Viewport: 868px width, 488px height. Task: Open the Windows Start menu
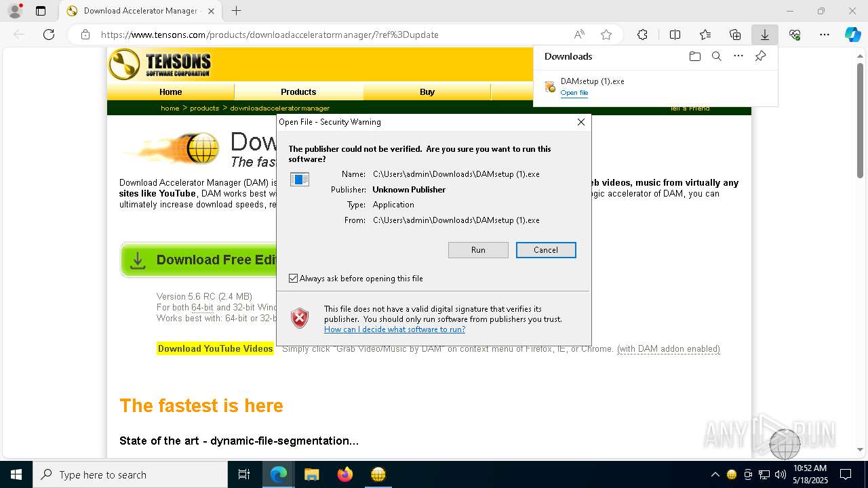pos(16,474)
